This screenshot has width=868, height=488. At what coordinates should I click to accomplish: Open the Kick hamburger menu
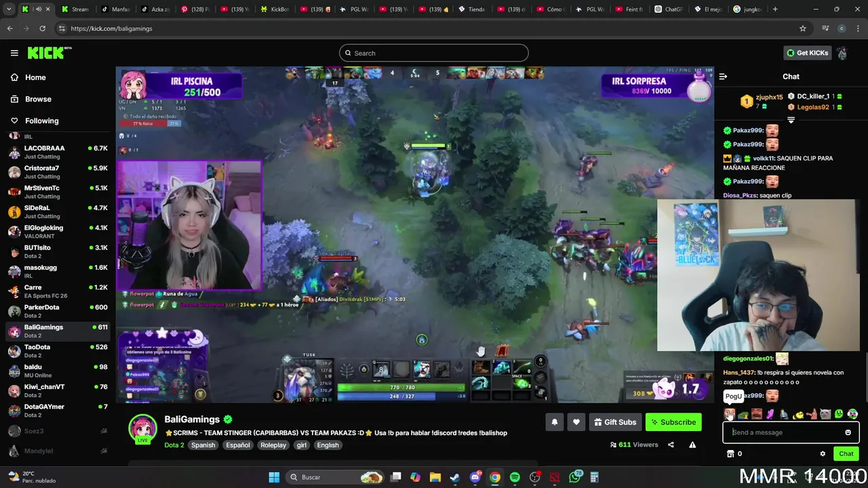(14, 53)
